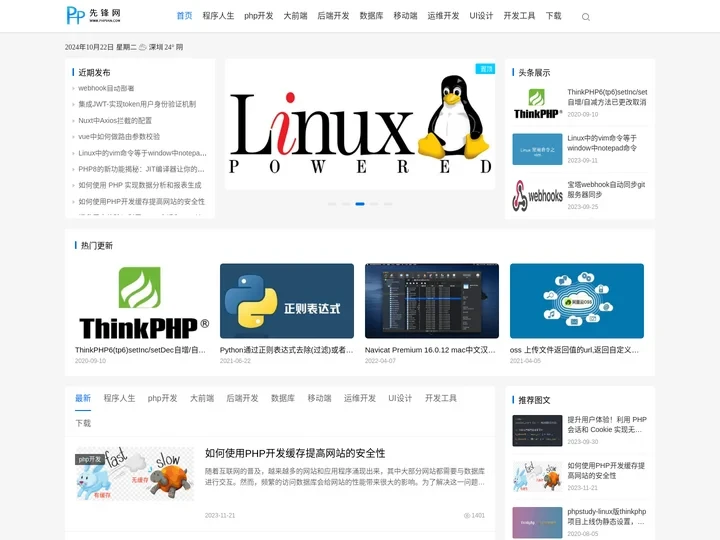The height and width of the screenshot is (540, 720).
Task: Open ThinkPHP6 setInc headline title
Action: pyautogui.click(x=607, y=97)
